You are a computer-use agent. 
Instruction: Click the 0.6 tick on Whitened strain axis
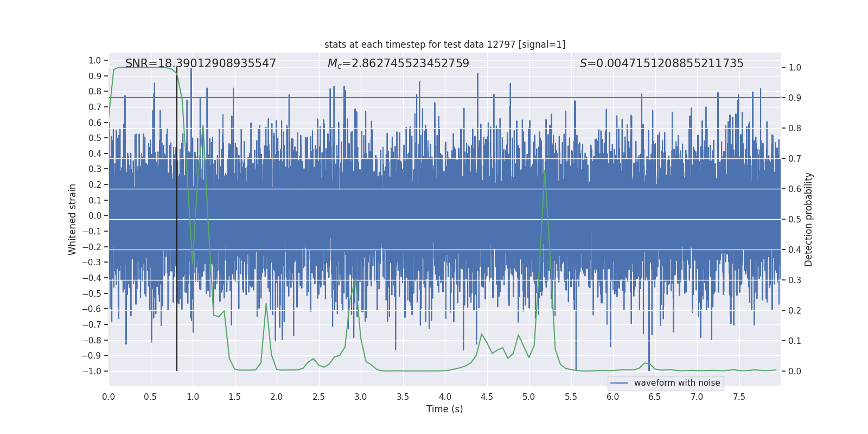click(x=95, y=123)
